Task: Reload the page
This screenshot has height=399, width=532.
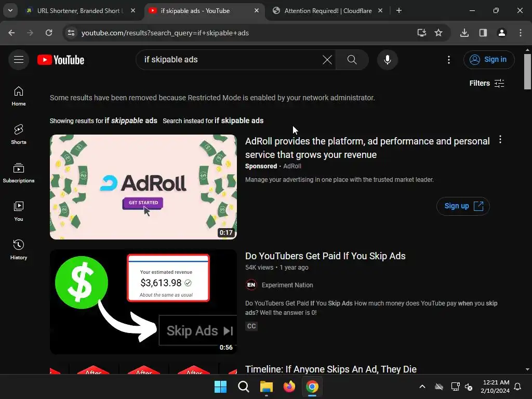Action: click(x=49, y=33)
